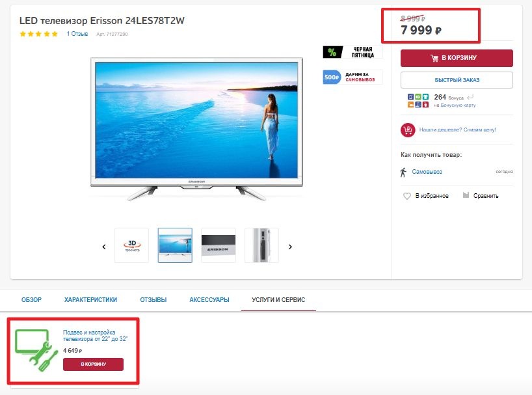Screen dimensions: 532x395
Task: Click the walking person pickup icon
Action: coord(403,172)
